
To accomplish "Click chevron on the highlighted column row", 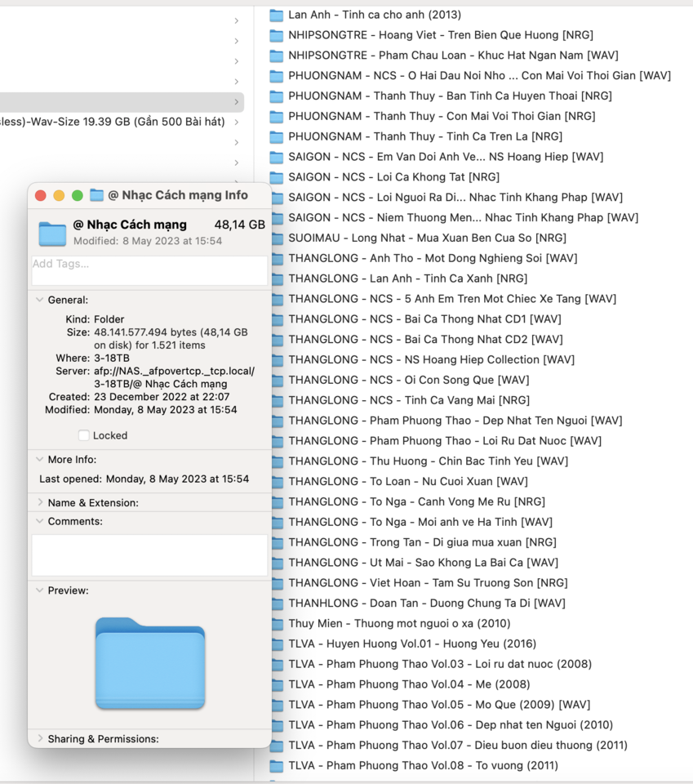I will tap(237, 102).
